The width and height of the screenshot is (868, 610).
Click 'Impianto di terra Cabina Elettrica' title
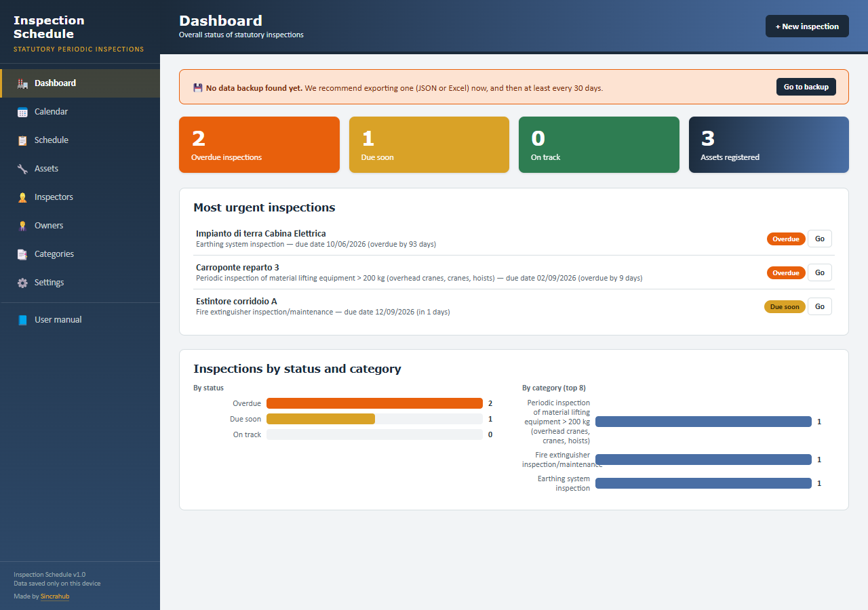(x=261, y=233)
